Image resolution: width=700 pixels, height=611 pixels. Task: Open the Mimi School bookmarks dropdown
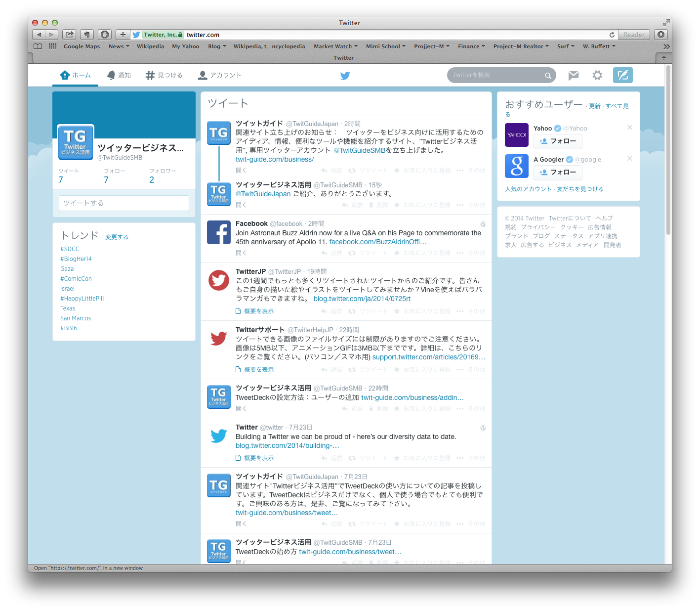click(x=386, y=46)
